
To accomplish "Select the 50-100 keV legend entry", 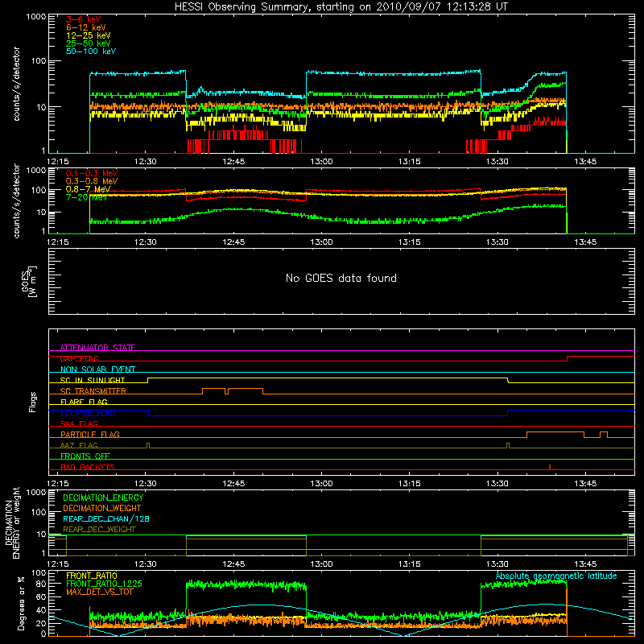I will coord(91,52).
